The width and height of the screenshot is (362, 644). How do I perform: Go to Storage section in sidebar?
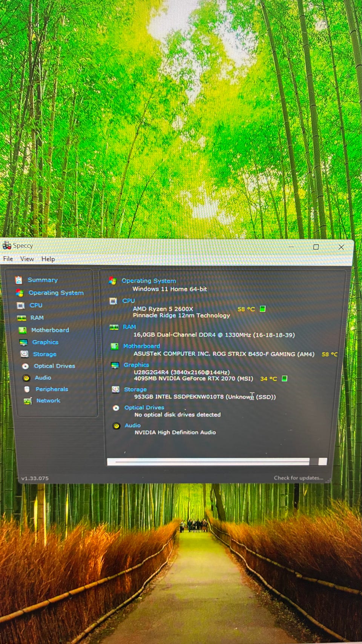[x=45, y=354]
